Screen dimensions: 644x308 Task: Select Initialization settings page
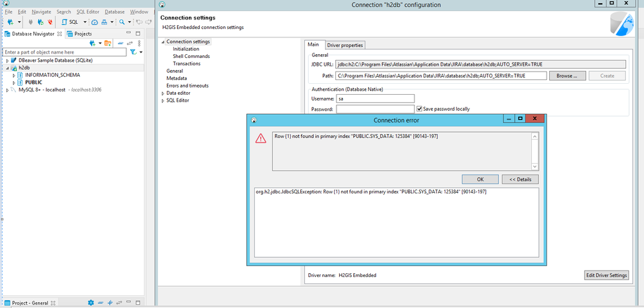click(186, 49)
